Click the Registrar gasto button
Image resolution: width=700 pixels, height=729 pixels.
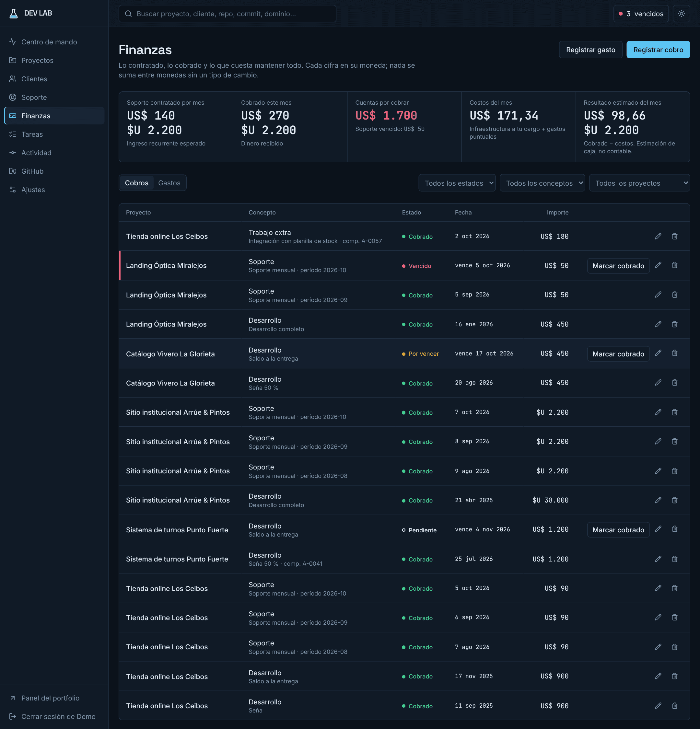click(590, 50)
